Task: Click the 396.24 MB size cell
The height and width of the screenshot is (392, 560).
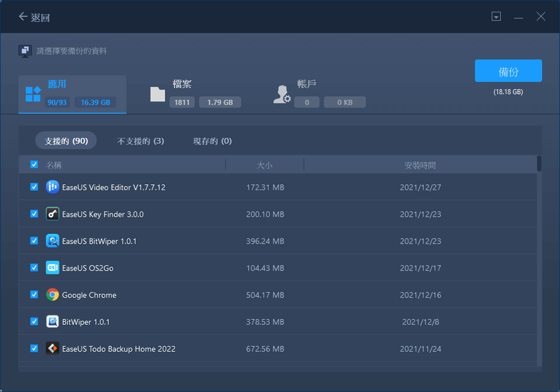Action: (265, 241)
